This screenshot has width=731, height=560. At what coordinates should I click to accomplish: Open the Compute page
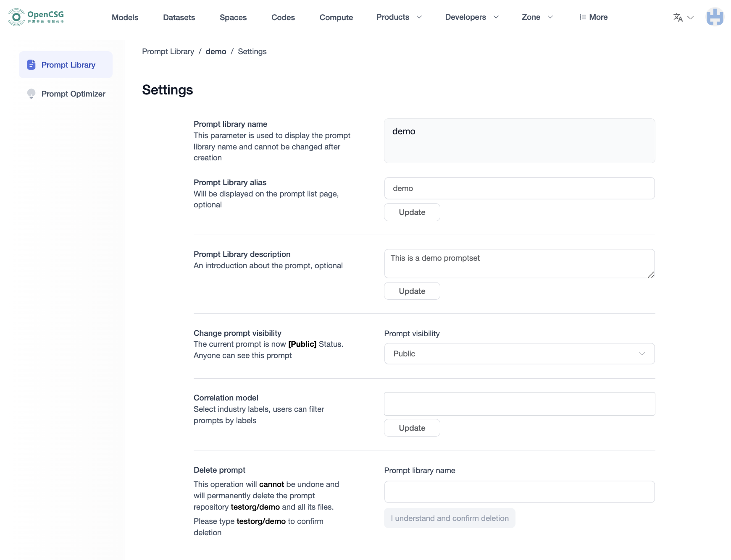pos(336,17)
